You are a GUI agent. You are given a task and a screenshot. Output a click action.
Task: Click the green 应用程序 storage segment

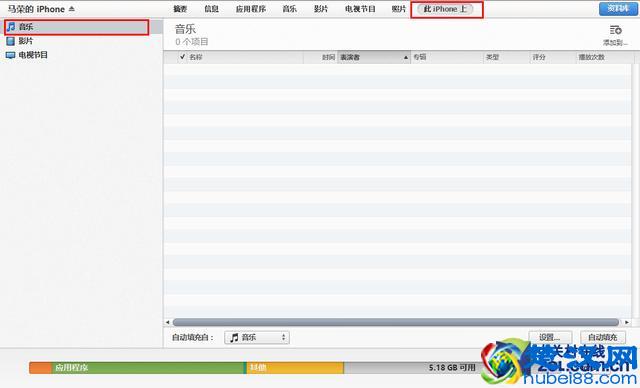pyautogui.click(x=148, y=368)
